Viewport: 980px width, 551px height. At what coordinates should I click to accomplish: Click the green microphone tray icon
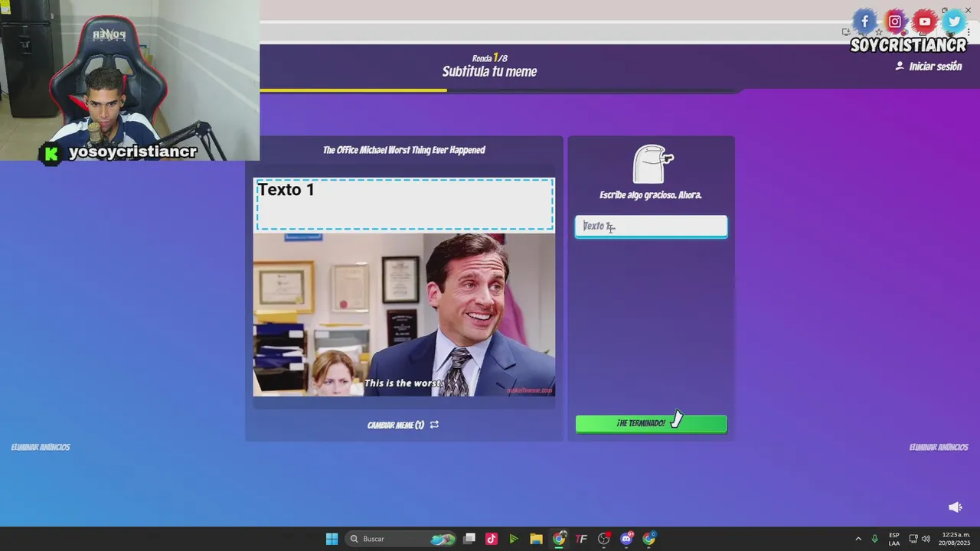click(x=874, y=539)
